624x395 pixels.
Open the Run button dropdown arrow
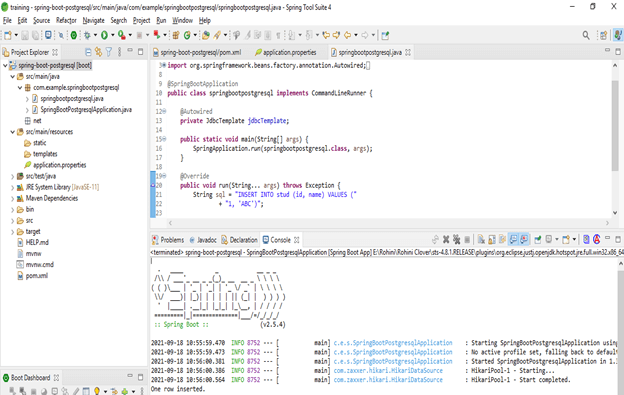(113, 35)
